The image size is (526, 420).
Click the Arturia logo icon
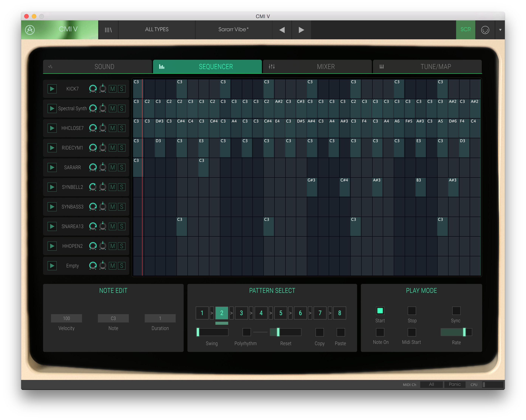tap(30, 30)
